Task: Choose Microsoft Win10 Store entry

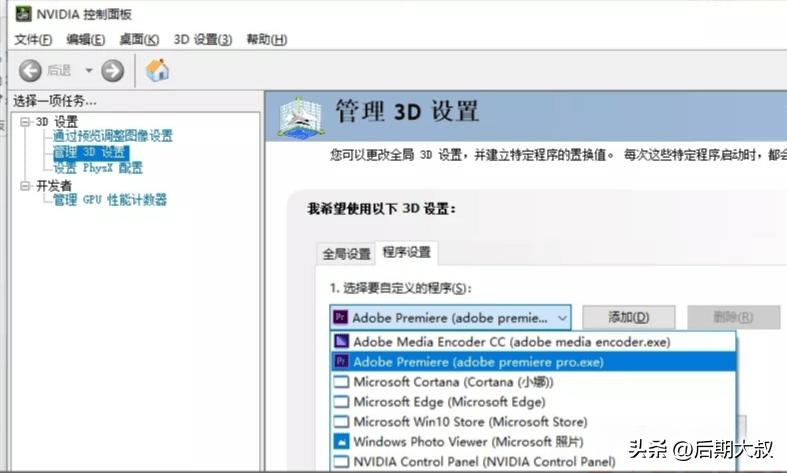Action: click(x=533, y=422)
